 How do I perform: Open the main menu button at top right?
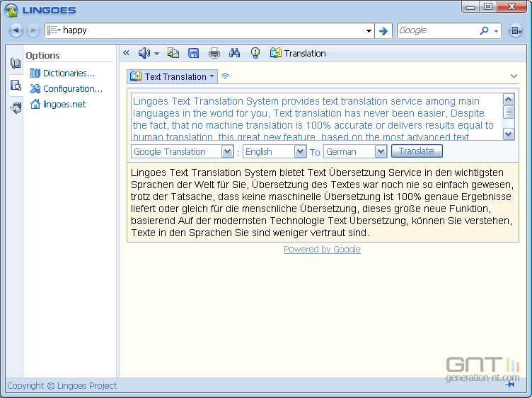(x=515, y=30)
